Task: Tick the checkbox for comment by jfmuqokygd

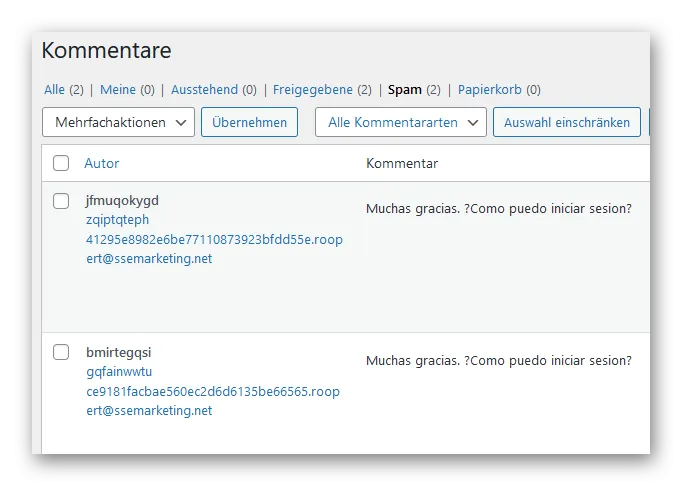Action: click(x=61, y=201)
